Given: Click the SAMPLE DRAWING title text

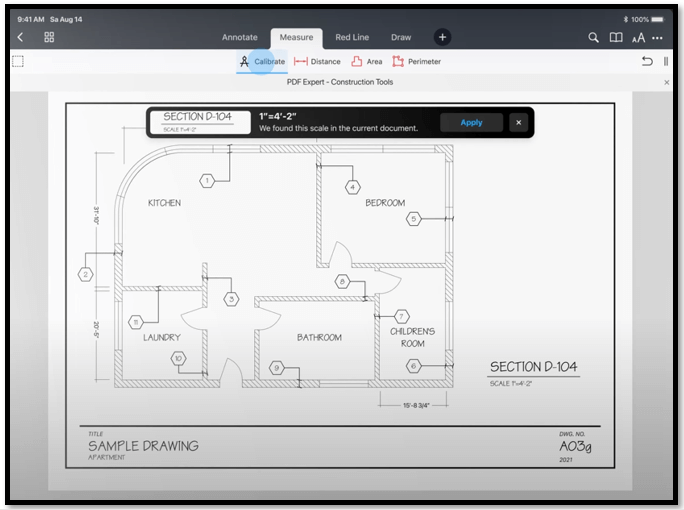Looking at the screenshot, I should click(x=144, y=446).
